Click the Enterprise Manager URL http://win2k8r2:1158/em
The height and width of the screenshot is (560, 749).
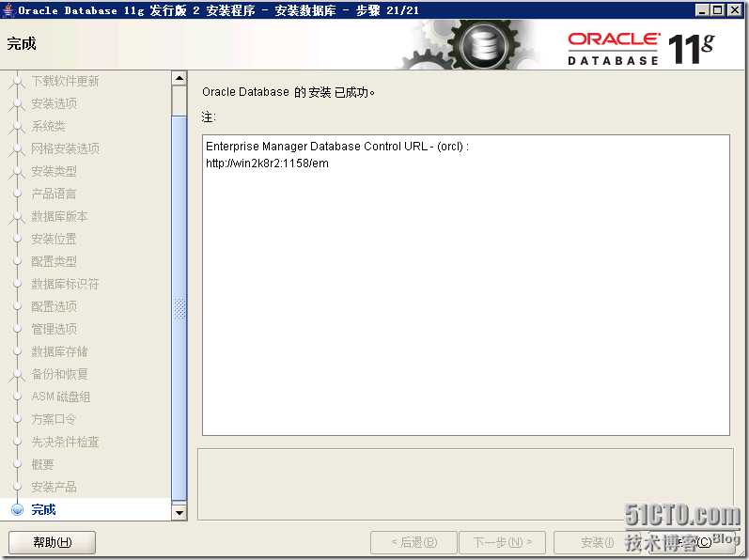click(267, 163)
